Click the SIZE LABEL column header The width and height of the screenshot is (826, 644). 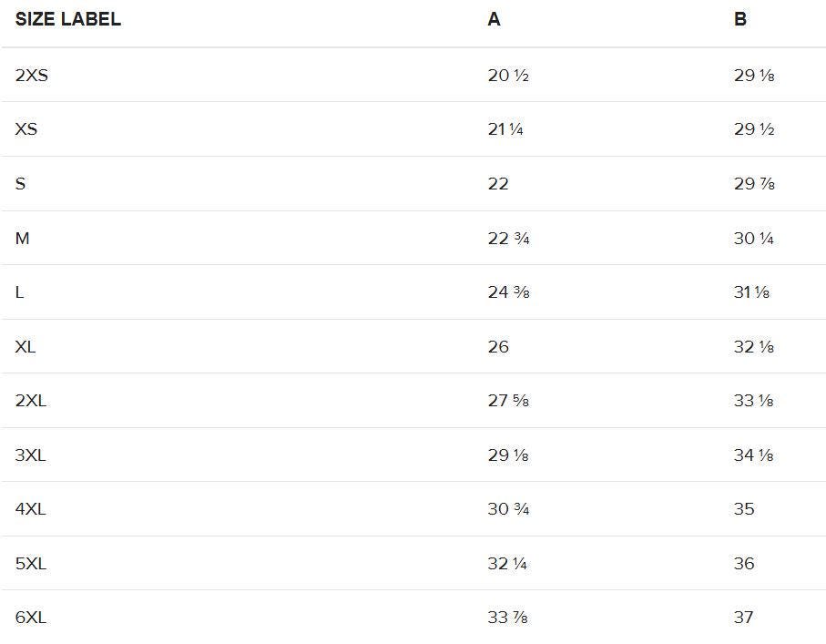67,19
